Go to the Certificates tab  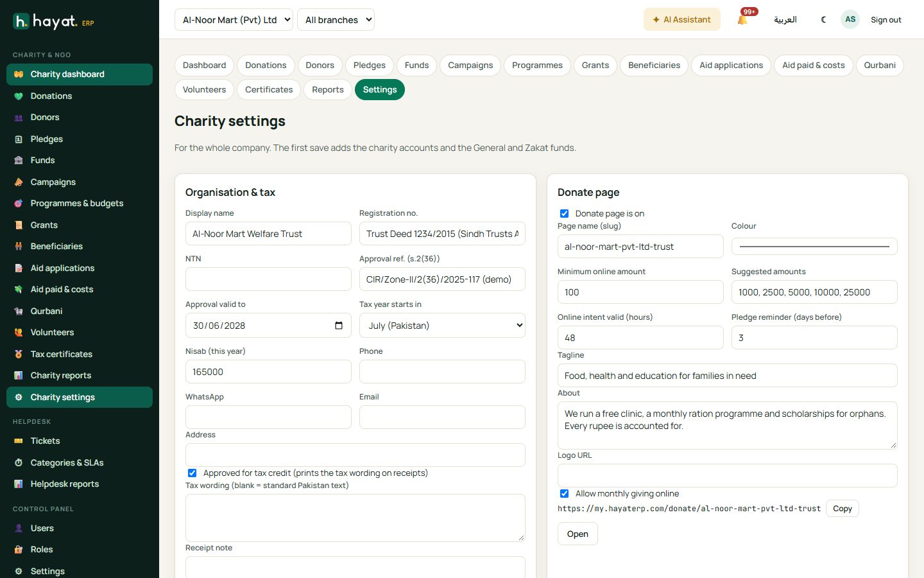tap(269, 90)
